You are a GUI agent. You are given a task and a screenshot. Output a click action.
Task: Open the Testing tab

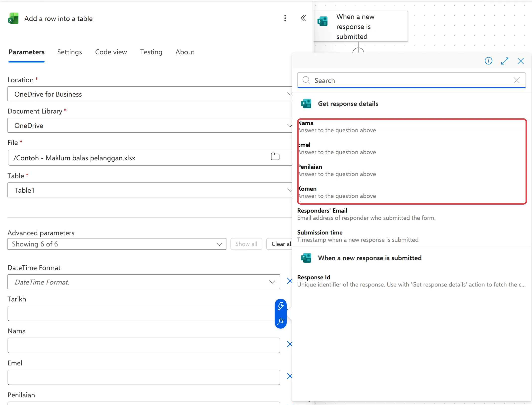[151, 52]
